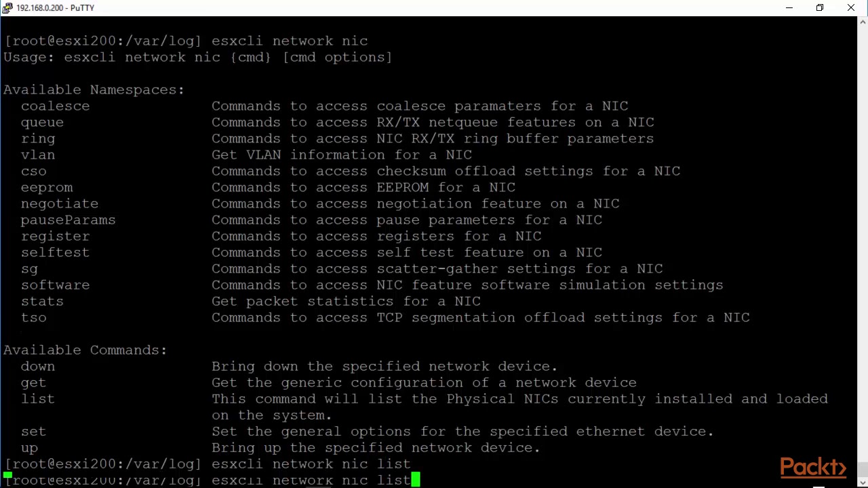
Task: Click the scrollbar up arrow
Action: tap(862, 22)
